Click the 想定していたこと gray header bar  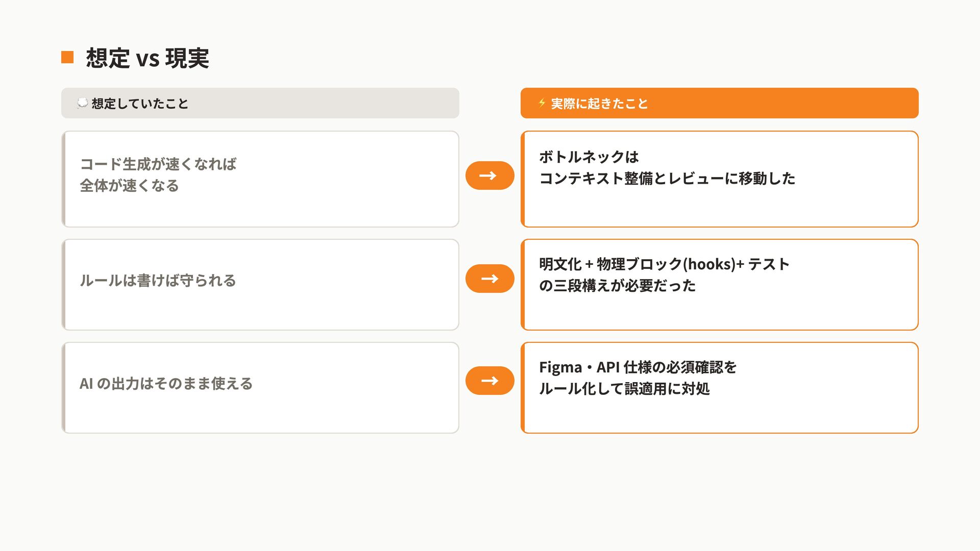(260, 103)
